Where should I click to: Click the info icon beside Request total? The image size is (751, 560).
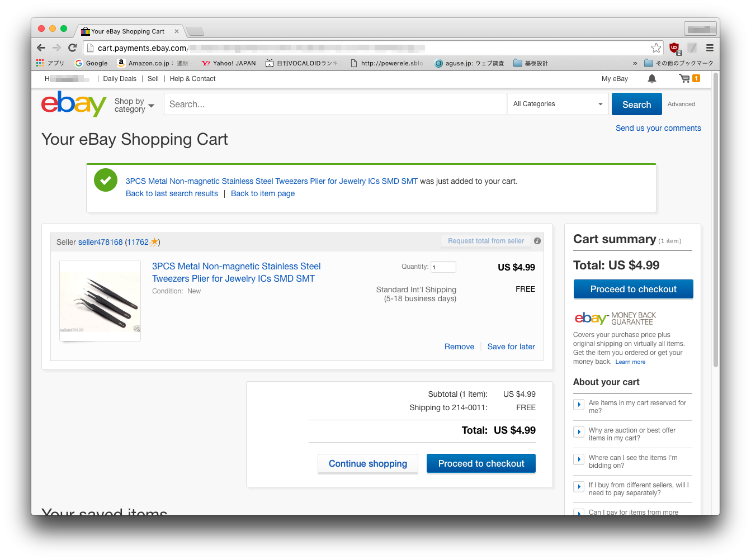coord(537,241)
